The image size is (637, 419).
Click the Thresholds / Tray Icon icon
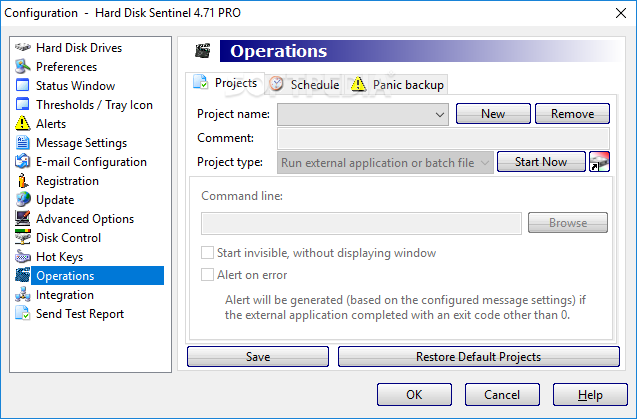click(23, 105)
